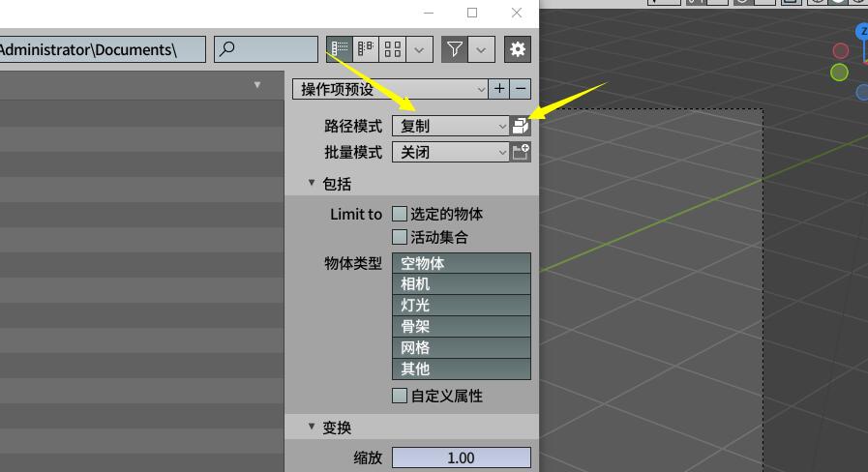Toggle 空物体 object type
Screen dimensions: 868x472
(x=462, y=263)
